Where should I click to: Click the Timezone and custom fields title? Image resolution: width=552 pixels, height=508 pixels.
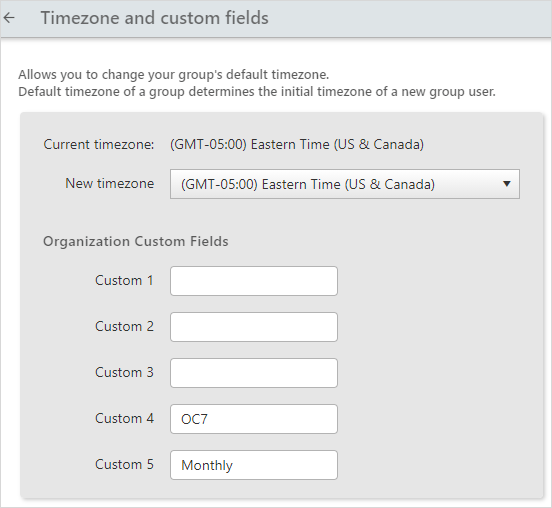(155, 18)
